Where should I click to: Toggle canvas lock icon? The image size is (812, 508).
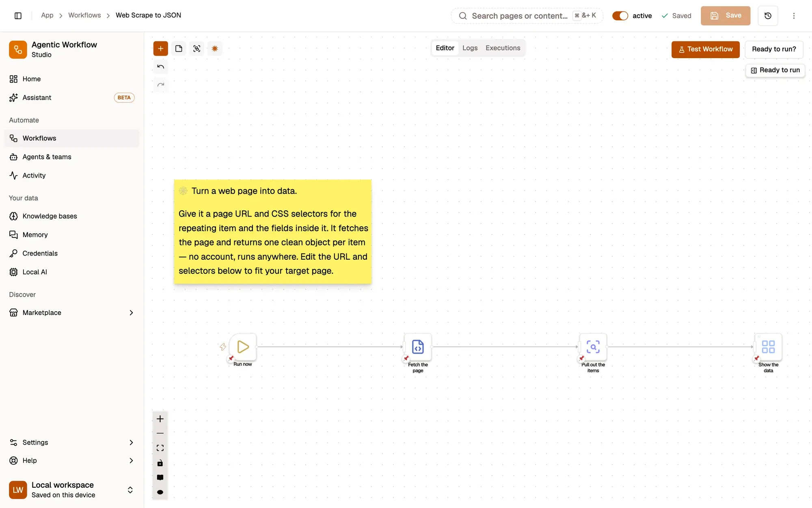coord(160,463)
